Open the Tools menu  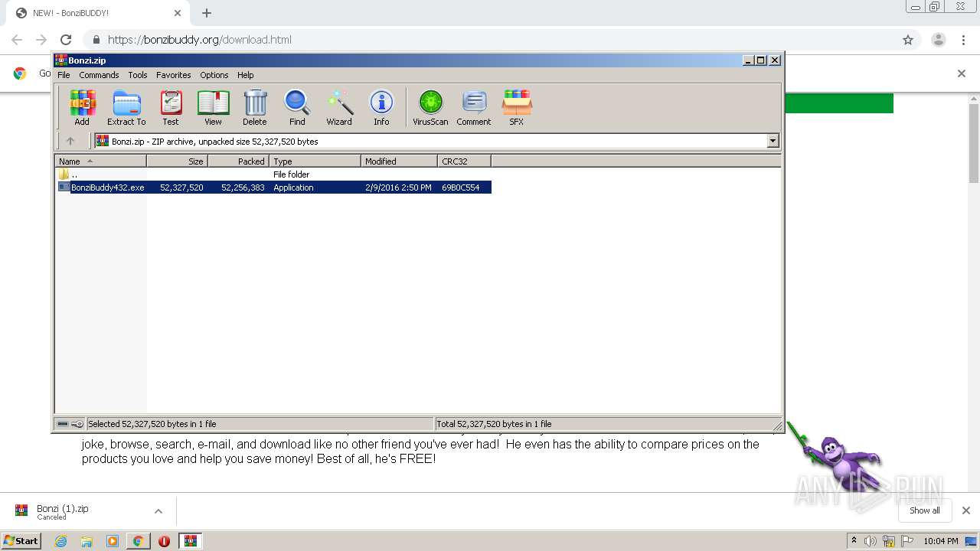pos(138,75)
